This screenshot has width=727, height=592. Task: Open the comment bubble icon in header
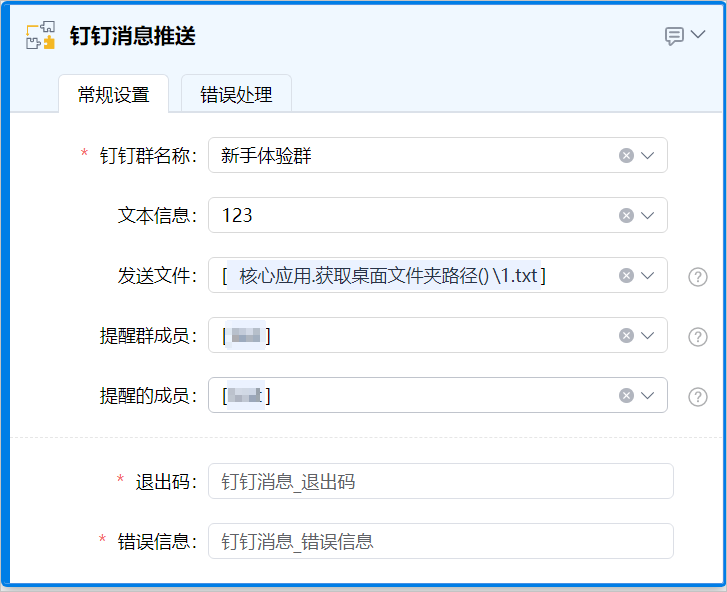pyautogui.click(x=674, y=36)
